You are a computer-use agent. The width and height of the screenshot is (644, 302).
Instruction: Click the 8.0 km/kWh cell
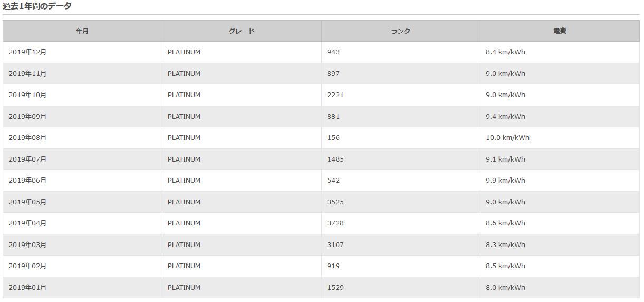[560, 288]
